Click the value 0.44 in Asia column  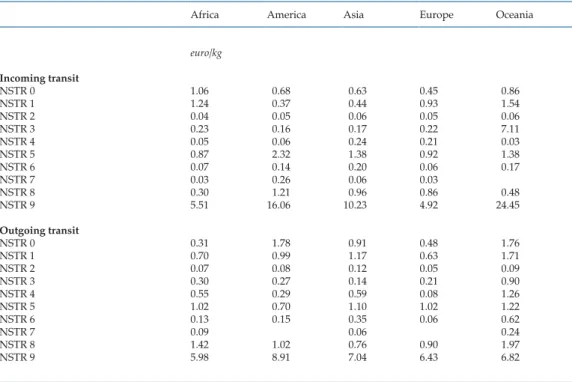tap(358, 104)
